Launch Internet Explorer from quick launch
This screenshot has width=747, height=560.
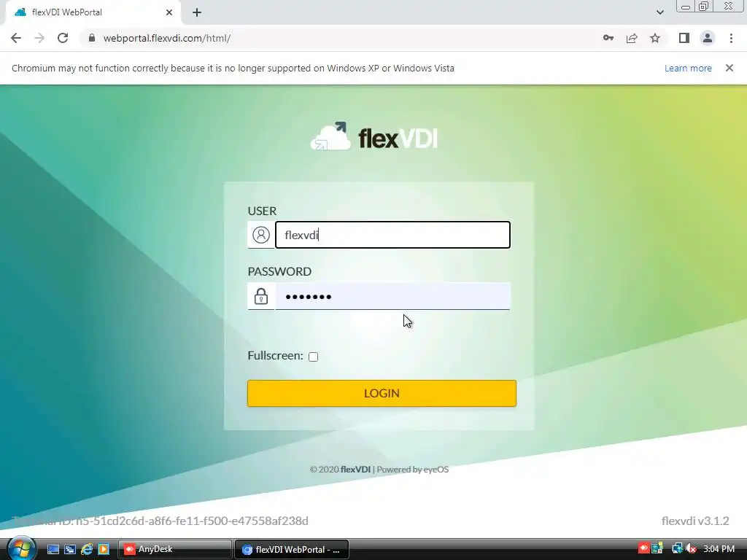click(x=87, y=550)
